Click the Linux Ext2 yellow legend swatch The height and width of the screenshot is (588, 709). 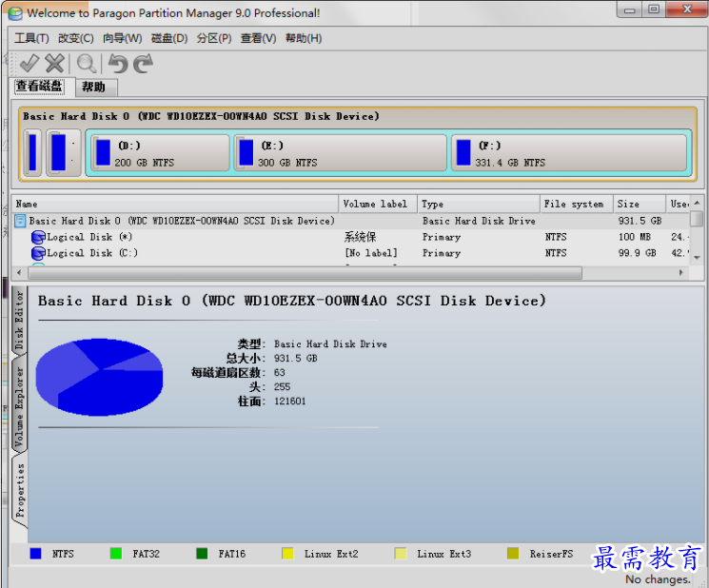(x=287, y=554)
